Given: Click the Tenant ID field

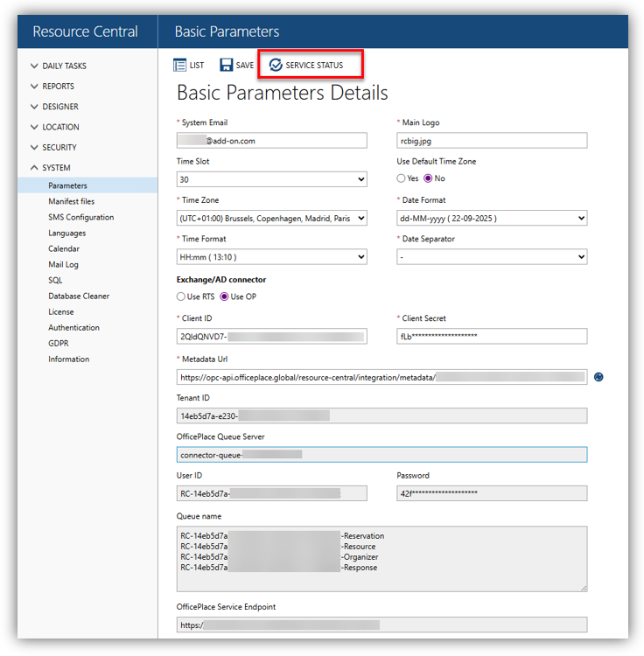Looking at the screenshot, I should (x=381, y=415).
